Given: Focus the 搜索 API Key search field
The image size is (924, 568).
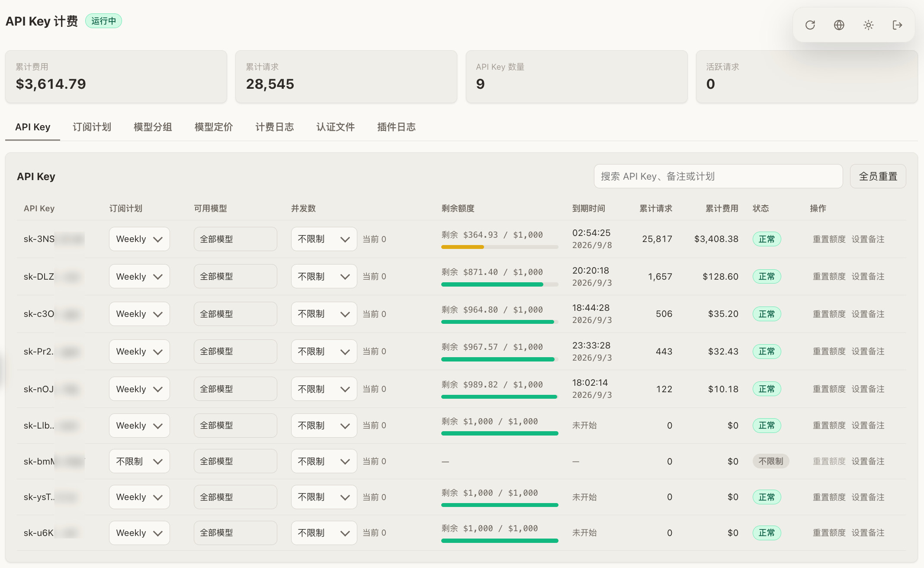Looking at the screenshot, I should (x=718, y=176).
